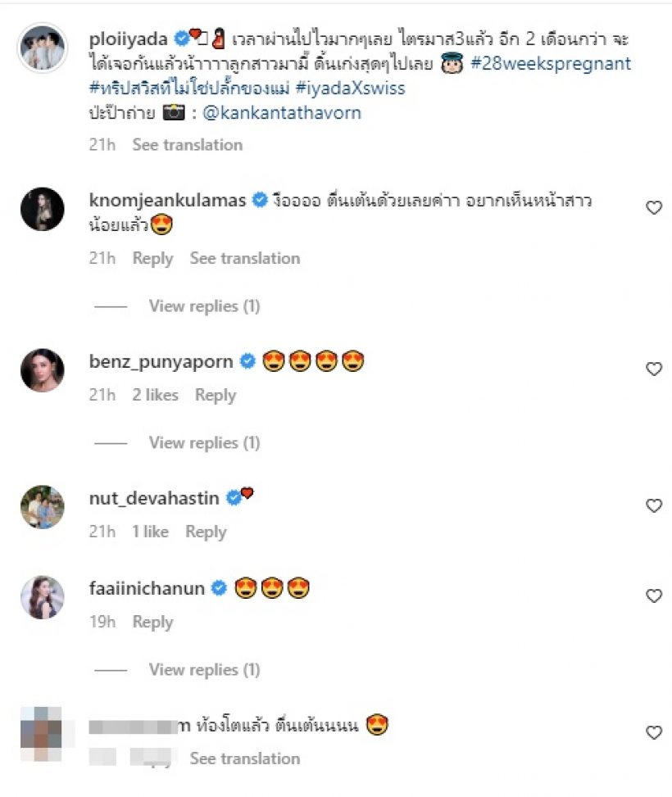Like nut_devahastin's comment with the heart
This screenshot has height=797, width=672.
click(x=654, y=506)
